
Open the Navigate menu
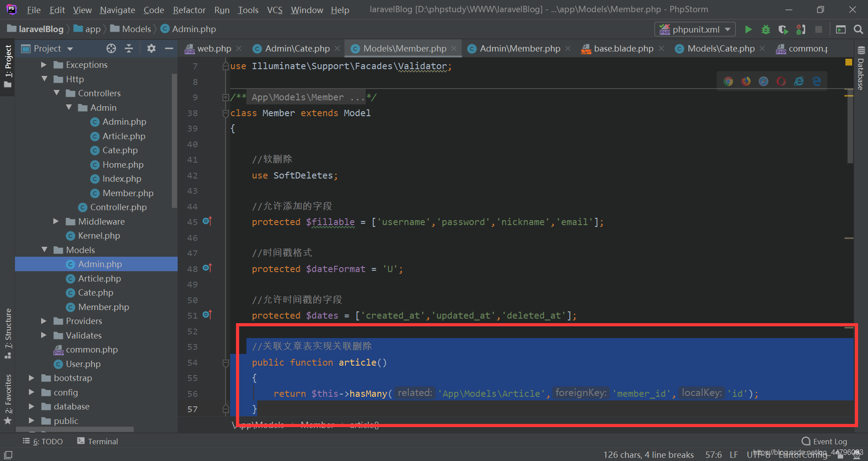[118, 10]
